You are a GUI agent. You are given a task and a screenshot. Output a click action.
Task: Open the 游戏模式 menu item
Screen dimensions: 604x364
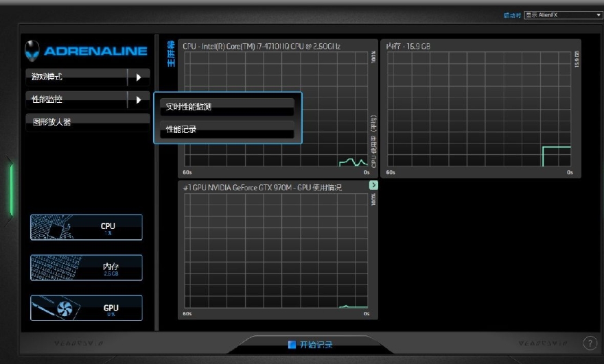76,77
